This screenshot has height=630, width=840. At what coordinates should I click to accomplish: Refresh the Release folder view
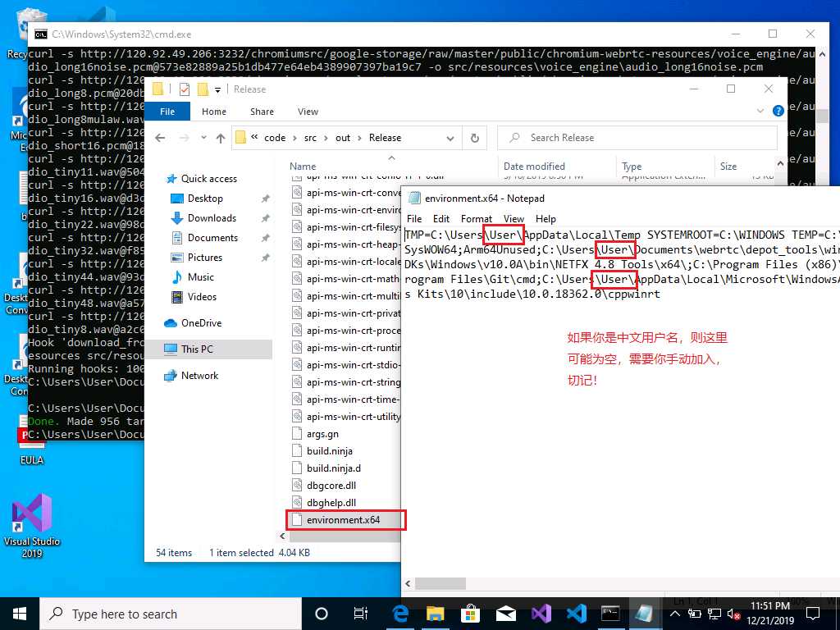[x=474, y=138]
